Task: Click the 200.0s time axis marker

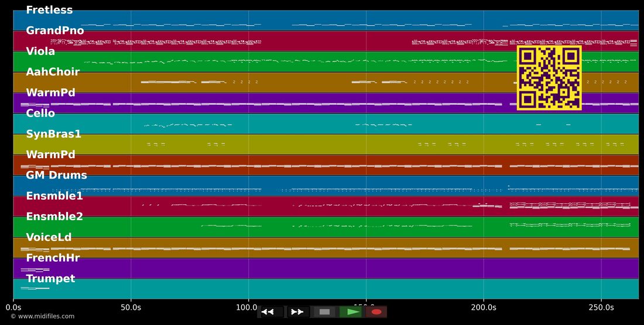Action: [x=484, y=307]
